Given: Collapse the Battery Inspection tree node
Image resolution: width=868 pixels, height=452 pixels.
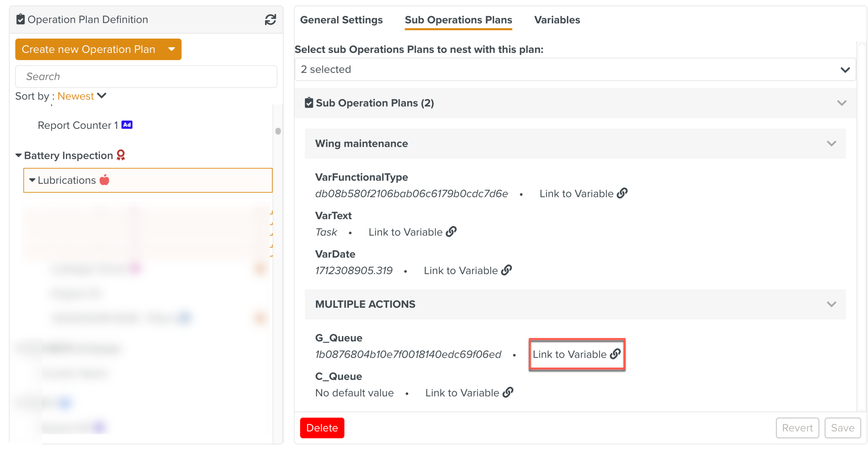Looking at the screenshot, I should click(18, 155).
